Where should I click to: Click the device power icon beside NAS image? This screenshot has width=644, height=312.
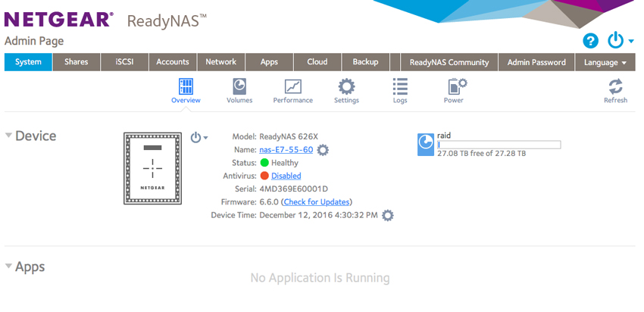(x=196, y=137)
